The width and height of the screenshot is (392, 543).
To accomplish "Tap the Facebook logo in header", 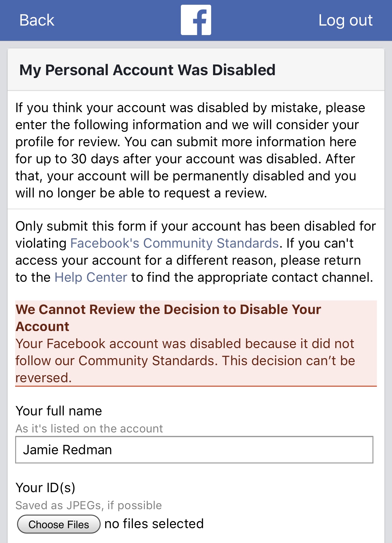I will pos(196,20).
